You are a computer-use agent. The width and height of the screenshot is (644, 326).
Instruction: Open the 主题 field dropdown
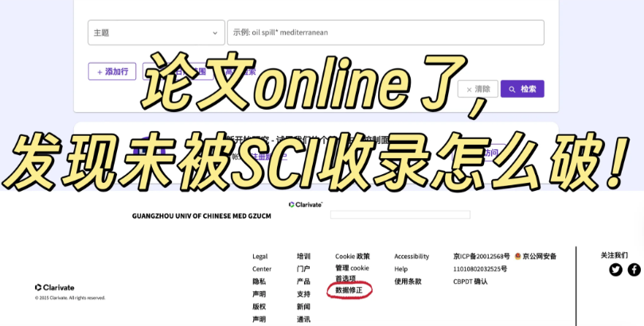156,33
